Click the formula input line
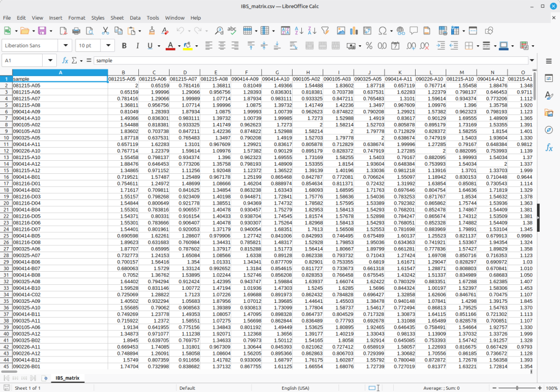The height and width of the screenshot is (392, 560). (312, 61)
